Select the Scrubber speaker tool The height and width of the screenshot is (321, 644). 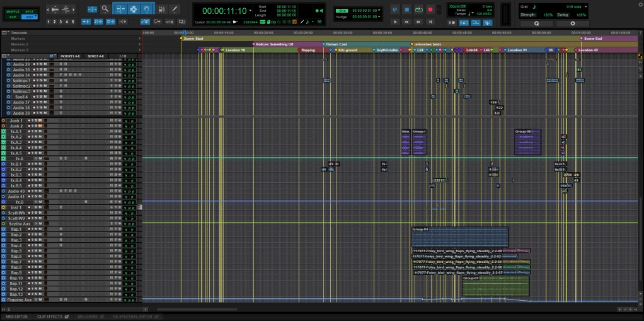(161, 9)
